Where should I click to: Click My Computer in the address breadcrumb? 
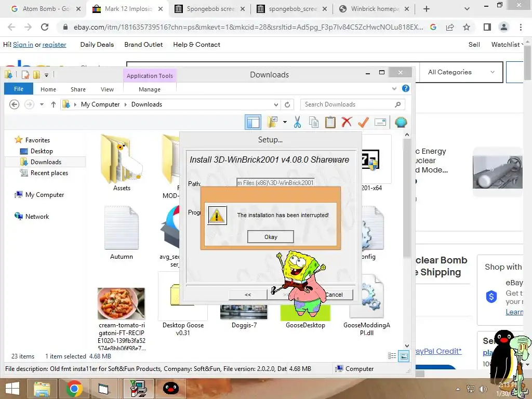pyautogui.click(x=100, y=104)
